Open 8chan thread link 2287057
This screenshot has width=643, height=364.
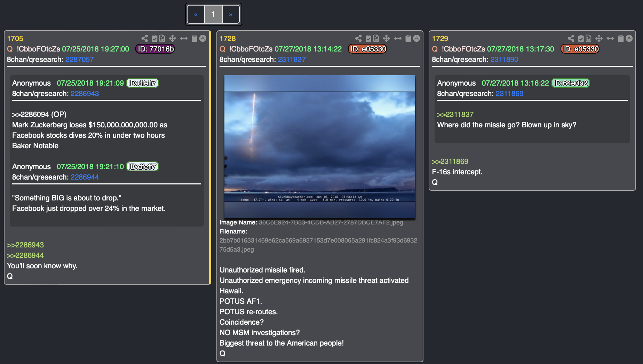(80, 60)
